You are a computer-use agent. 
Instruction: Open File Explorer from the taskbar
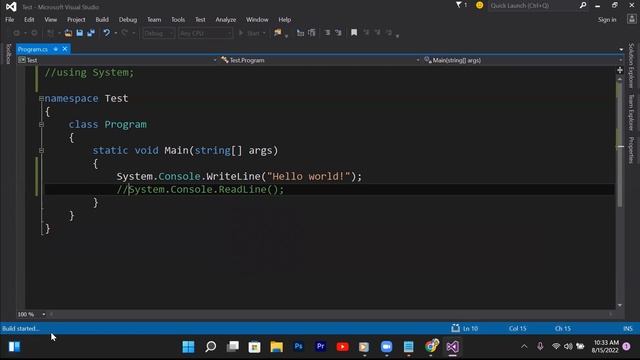pos(277,347)
